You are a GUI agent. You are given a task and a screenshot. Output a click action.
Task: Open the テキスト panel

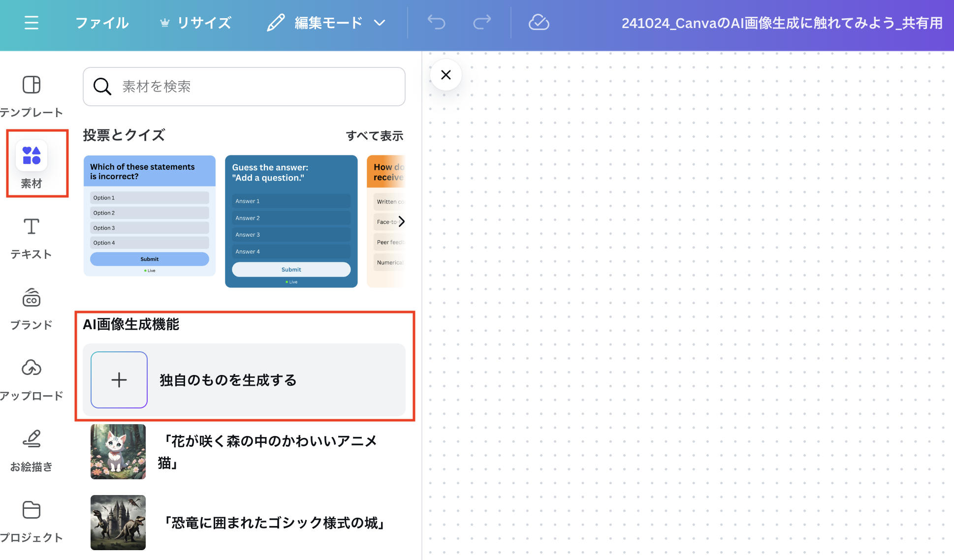point(32,239)
